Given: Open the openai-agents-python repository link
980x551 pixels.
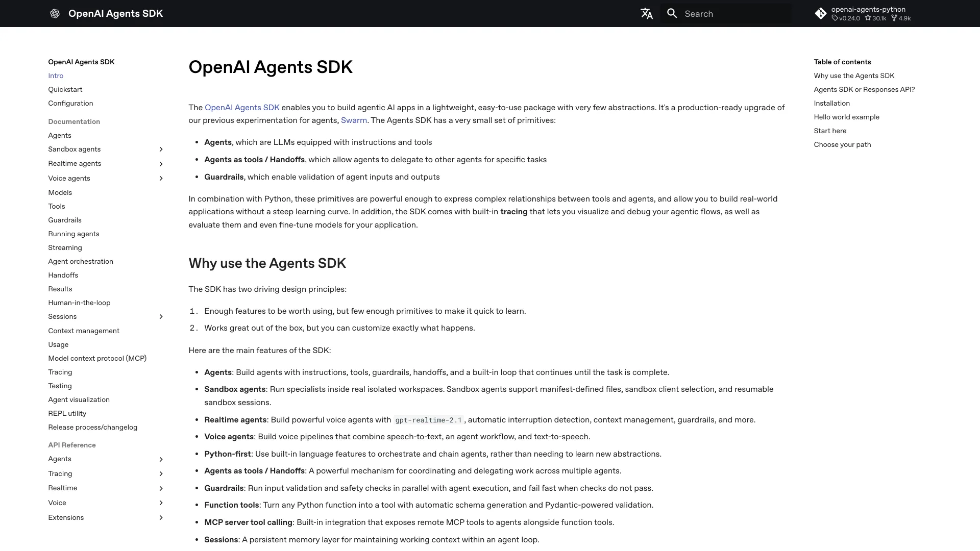Looking at the screenshot, I should [x=863, y=14].
